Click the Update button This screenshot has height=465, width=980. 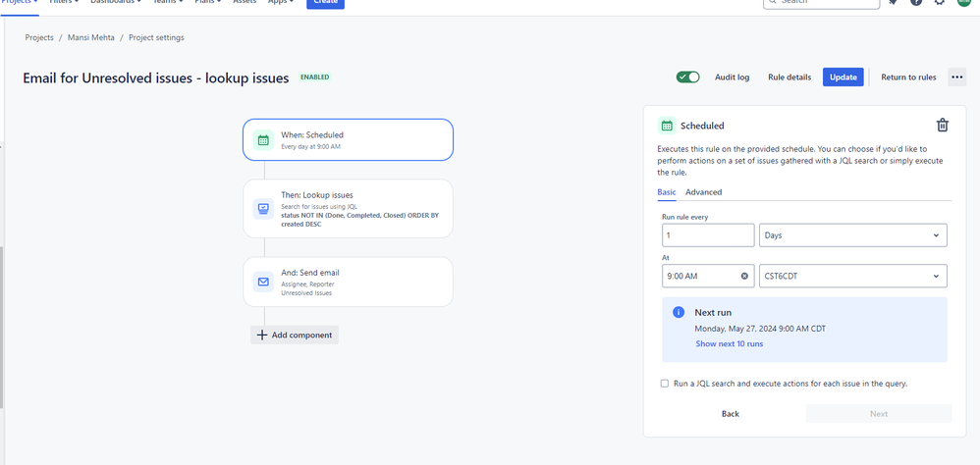pyautogui.click(x=843, y=77)
